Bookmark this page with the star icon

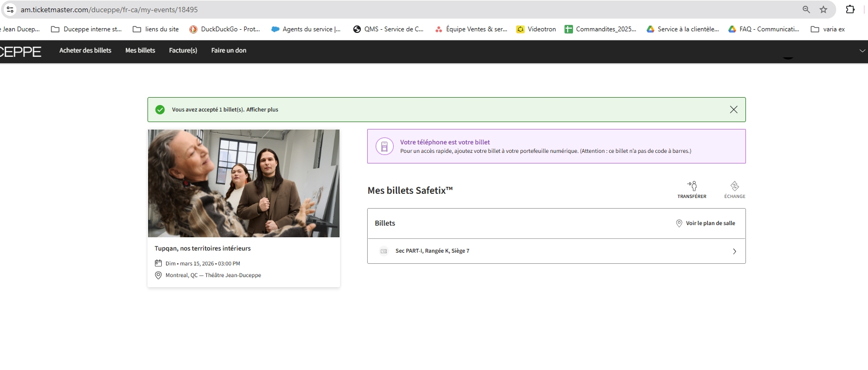pyautogui.click(x=823, y=10)
